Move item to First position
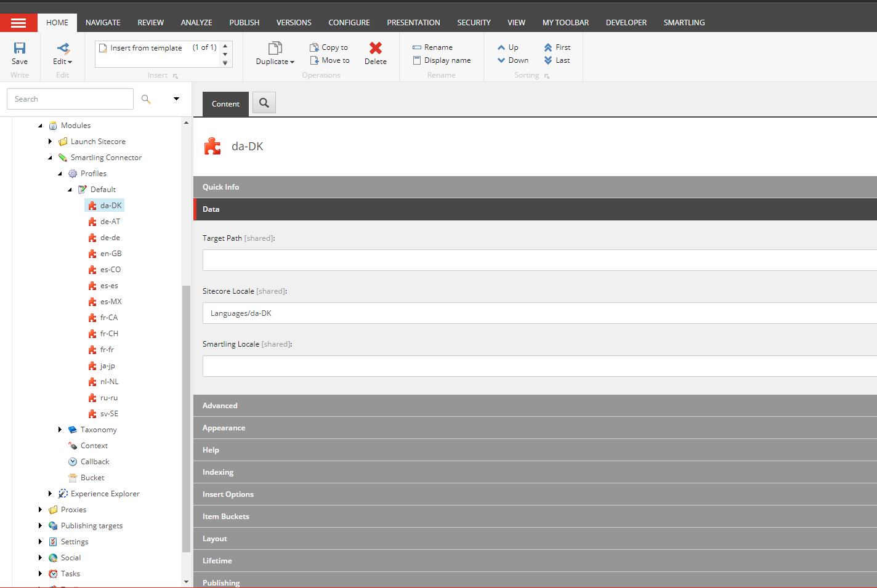Image resolution: width=877 pixels, height=588 pixels. [557, 47]
